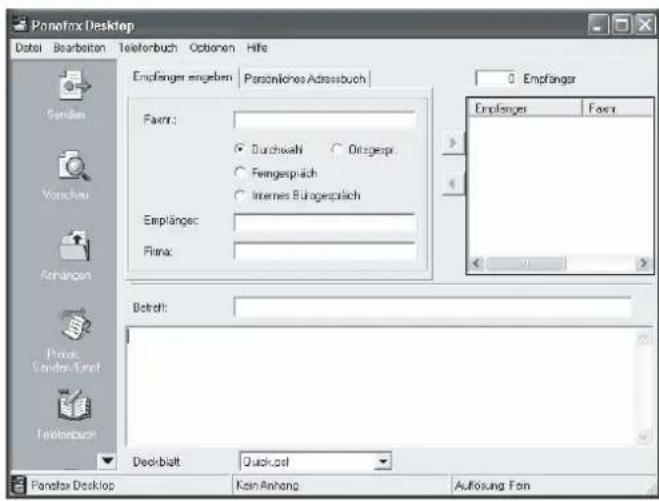Viewport: 659px width, 501px height.
Task: Open the Datei menu
Action: (28, 48)
